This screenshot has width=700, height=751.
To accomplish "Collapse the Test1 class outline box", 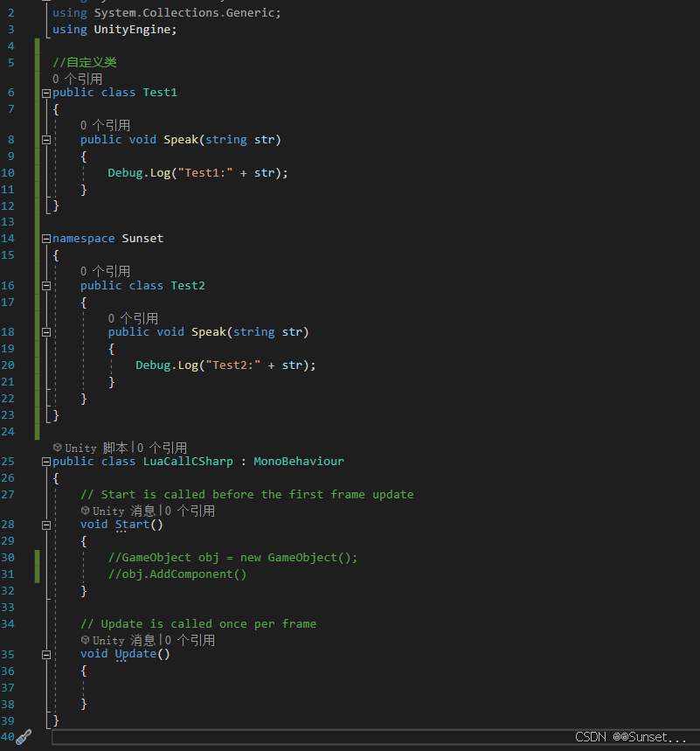I will [x=46, y=94].
